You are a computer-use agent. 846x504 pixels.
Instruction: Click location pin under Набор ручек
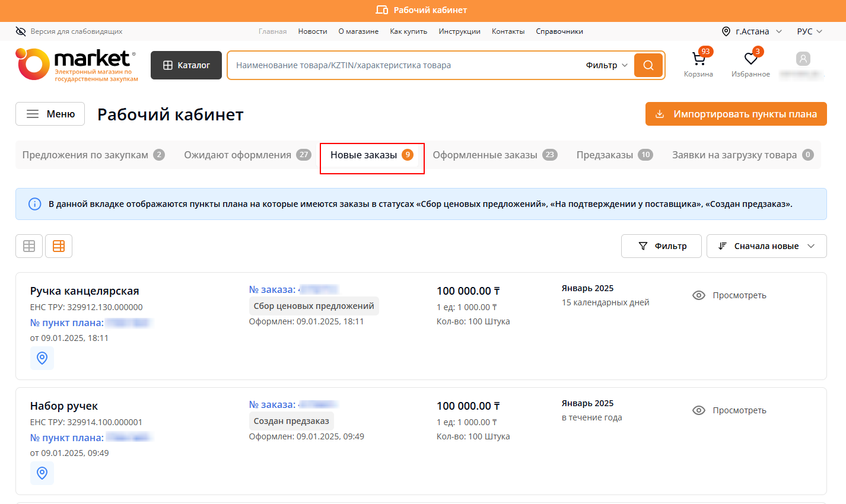(42, 473)
